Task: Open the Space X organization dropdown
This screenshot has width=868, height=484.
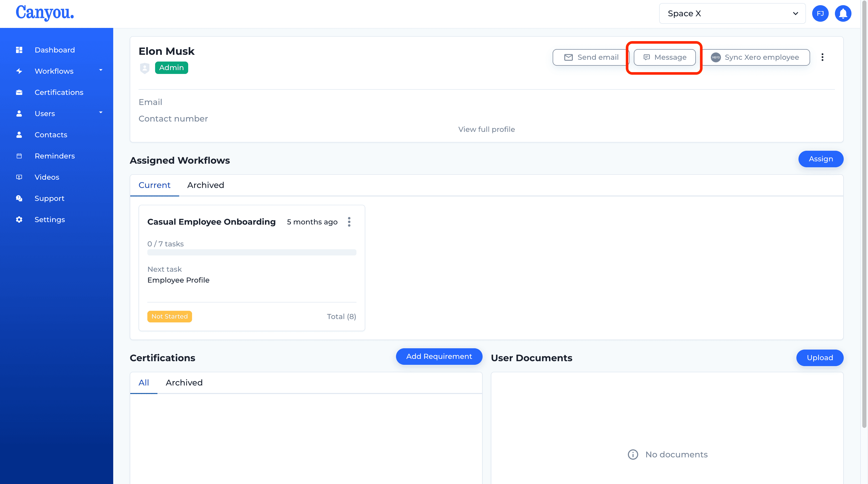Action: click(732, 13)
